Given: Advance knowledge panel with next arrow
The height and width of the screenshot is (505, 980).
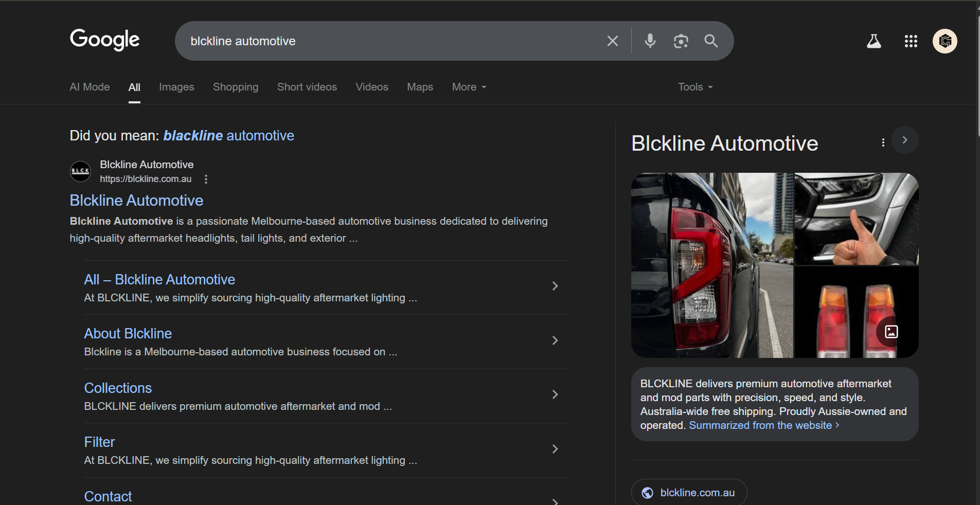Looking at the screenshot, I should [x=905, y=140].
